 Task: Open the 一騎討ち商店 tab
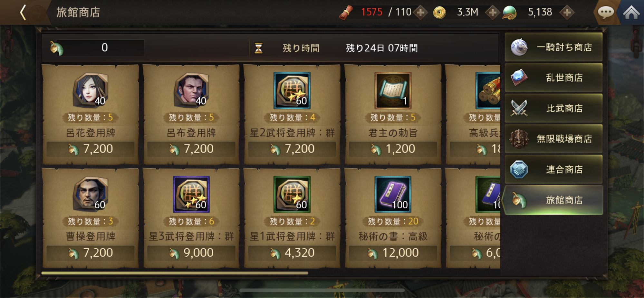coord(553,47)
